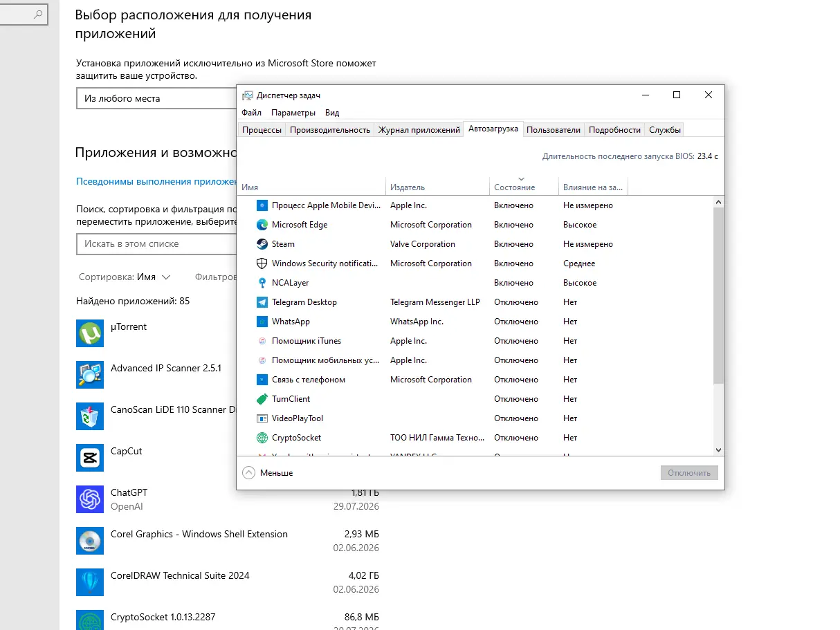Click the scrollbar down arrow in Task Manager

pyautogui.click(x=718, y=450)
